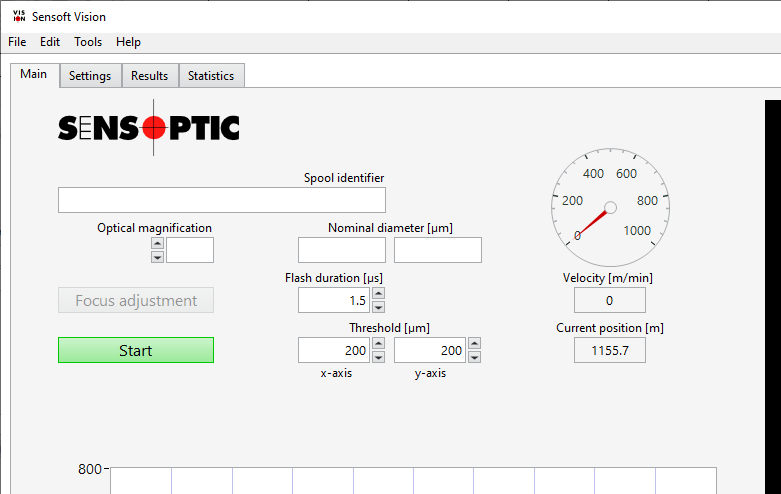The image size is (781, 494).
Task: Increase x-axis Threshold with up arrow
Action: 379,343
